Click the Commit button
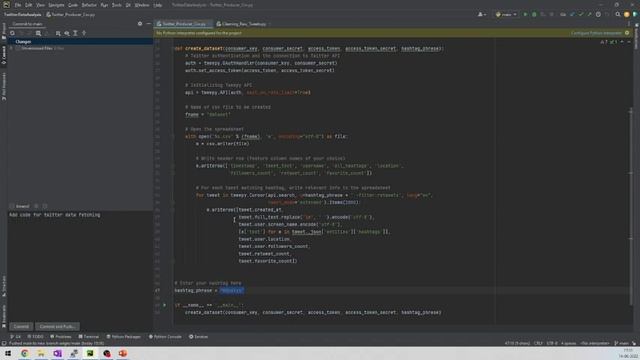Image resolution: width=640 pixels, height=360 pixels. (x=21, y=327)
